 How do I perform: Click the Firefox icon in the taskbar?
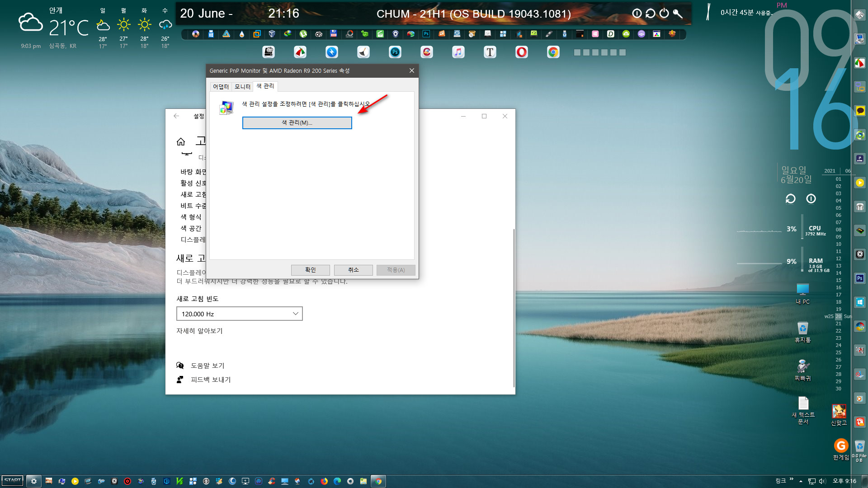tap(324, 481)
